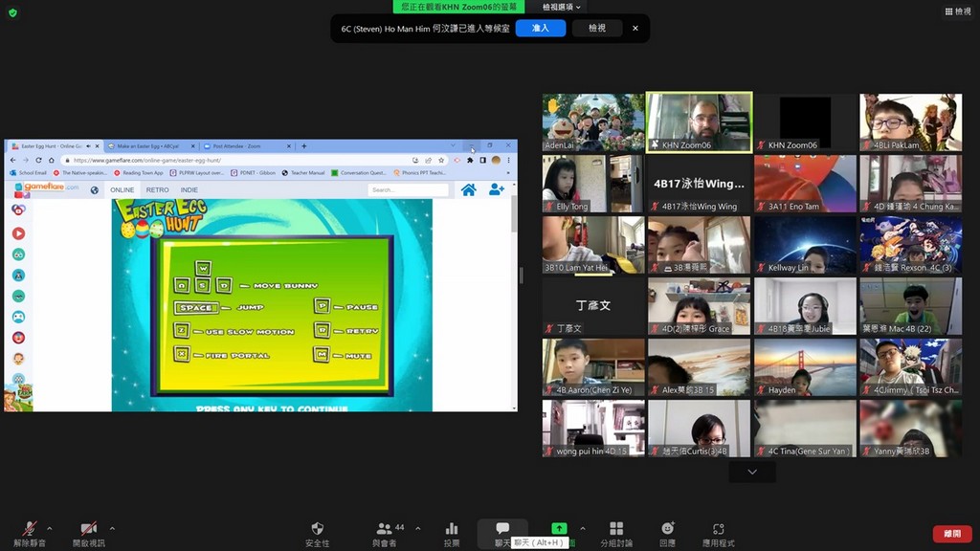Viewport: 980px width, 551px height.
Task: Switch to Post Attendee - Zoom tab
Action: 247,146
